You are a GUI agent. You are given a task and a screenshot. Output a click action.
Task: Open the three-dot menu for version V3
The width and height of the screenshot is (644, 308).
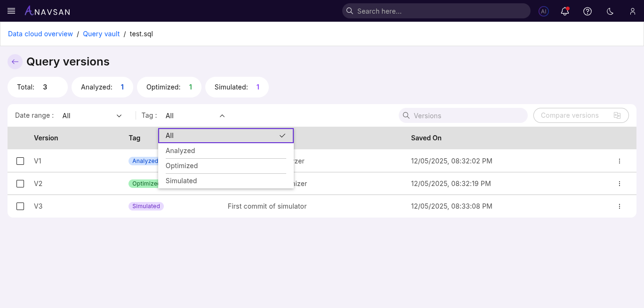point(620,206)
